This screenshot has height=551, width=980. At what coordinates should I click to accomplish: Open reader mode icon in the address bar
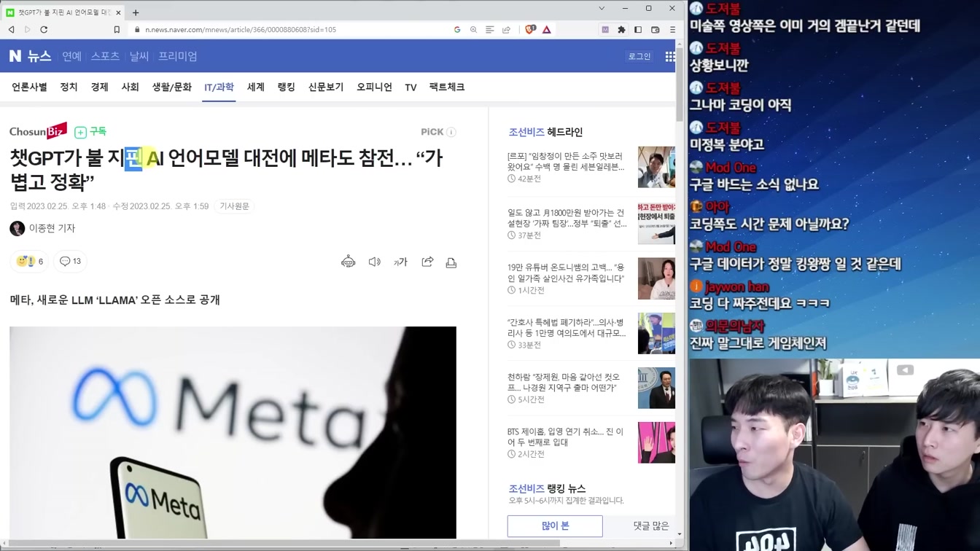coord(490,30)
